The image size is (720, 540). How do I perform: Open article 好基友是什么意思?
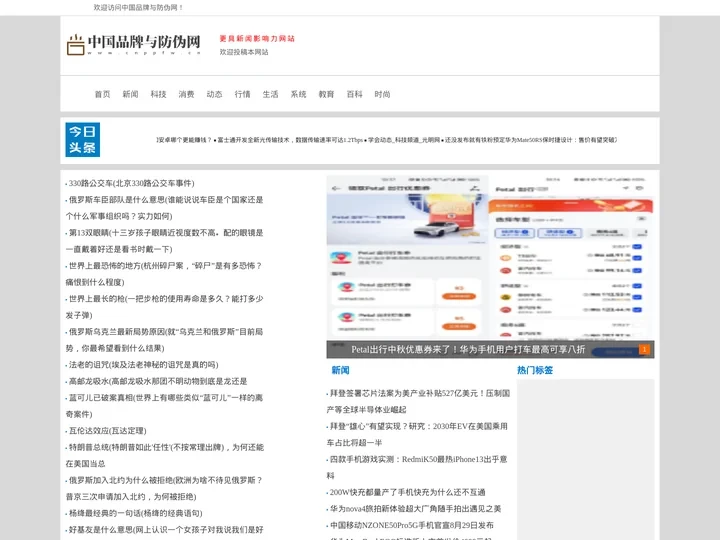166,530
